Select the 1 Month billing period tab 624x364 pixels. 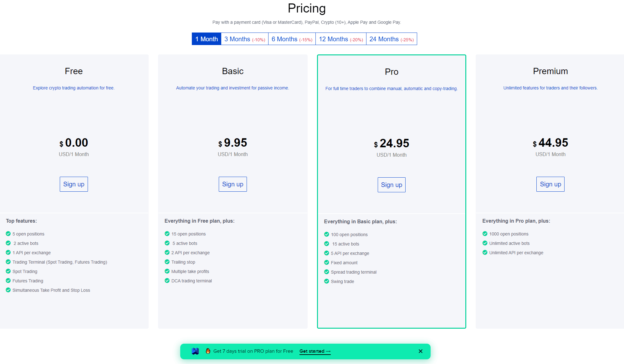(x=206, y=38)
